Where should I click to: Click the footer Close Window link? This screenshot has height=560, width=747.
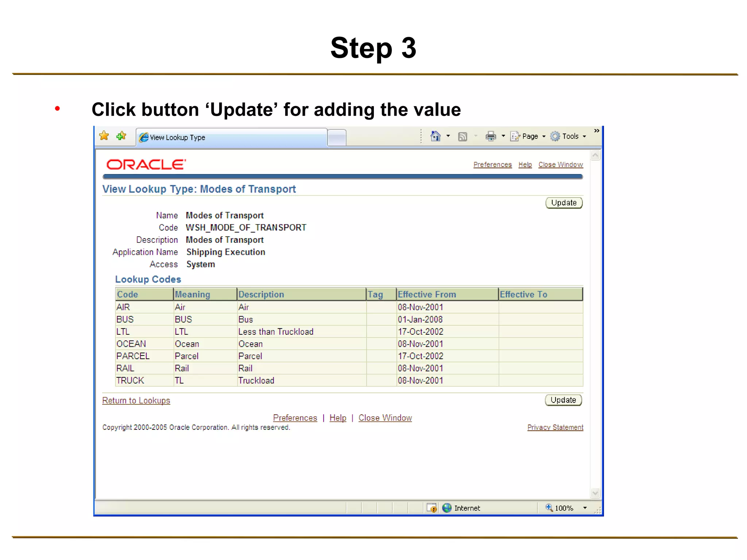click(385, 418)
